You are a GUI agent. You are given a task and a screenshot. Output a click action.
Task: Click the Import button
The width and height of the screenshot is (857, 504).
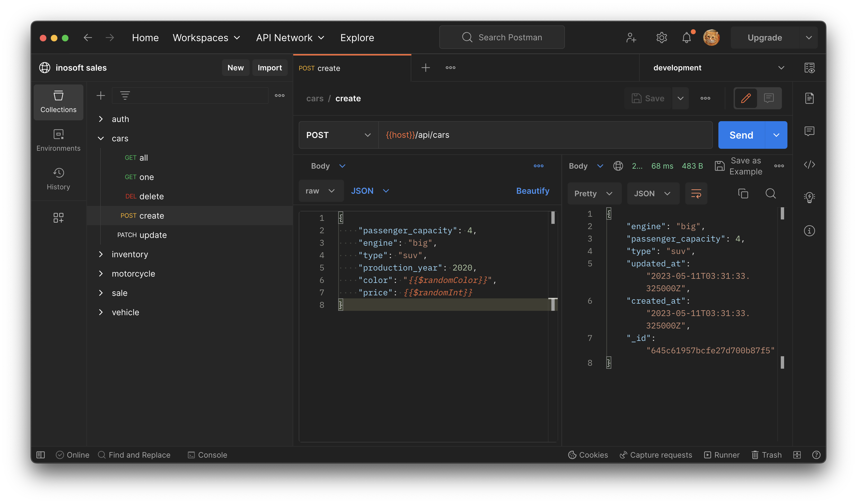(270, 68)
